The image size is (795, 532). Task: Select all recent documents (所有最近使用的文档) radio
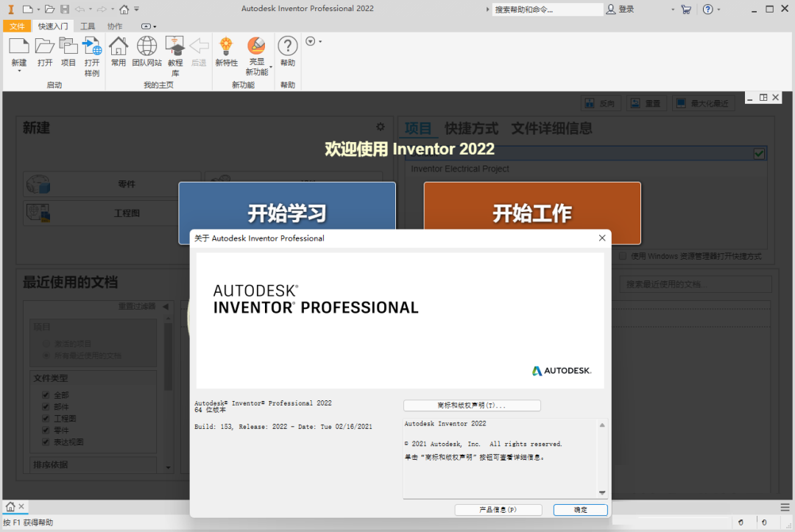(x=46, y=355)
